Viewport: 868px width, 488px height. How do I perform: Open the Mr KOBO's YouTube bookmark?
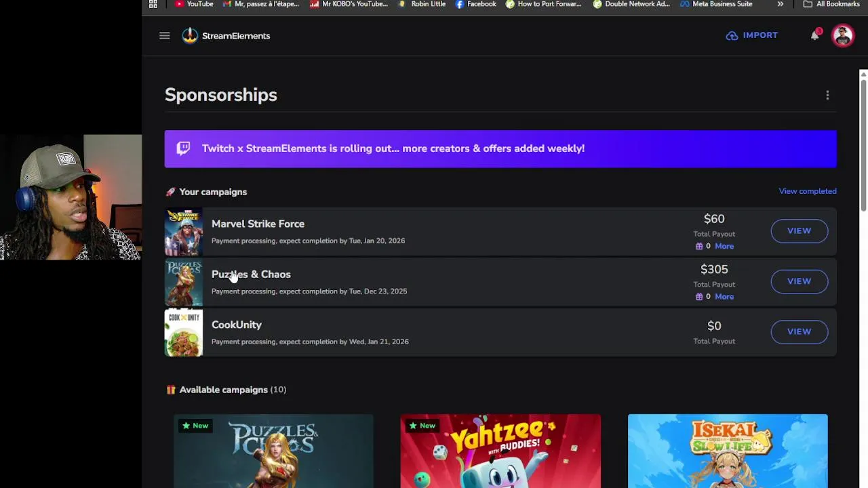tap(349, 4)
